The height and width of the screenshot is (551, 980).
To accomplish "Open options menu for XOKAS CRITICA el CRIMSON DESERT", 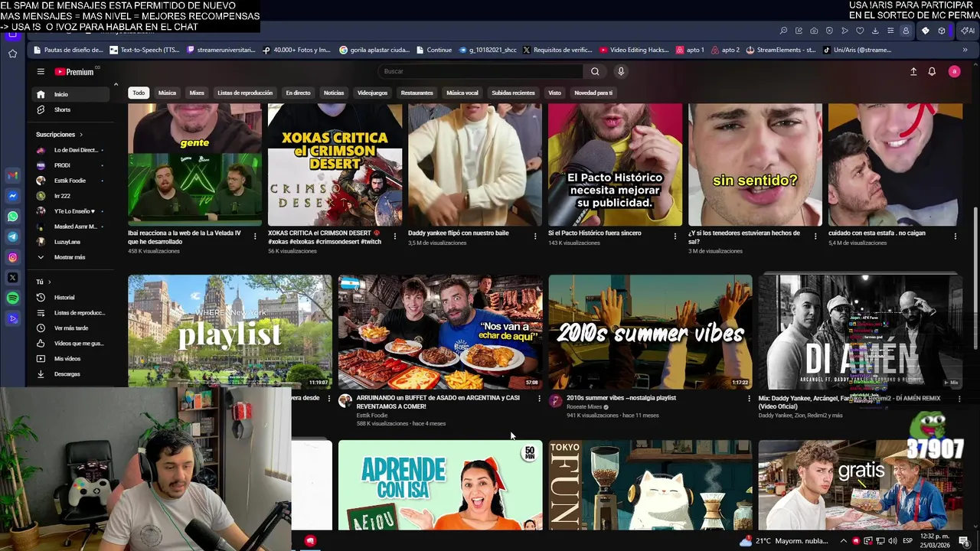I will pos(395,236).
